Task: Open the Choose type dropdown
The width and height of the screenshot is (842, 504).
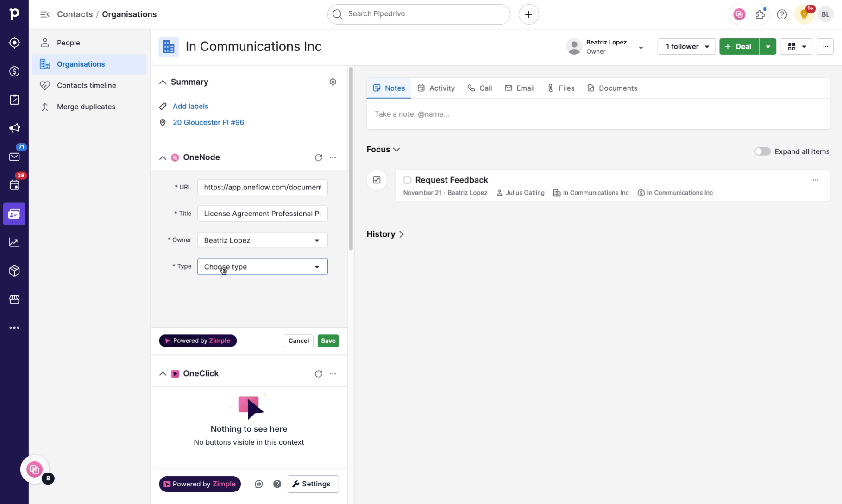Action: point(263,266)
